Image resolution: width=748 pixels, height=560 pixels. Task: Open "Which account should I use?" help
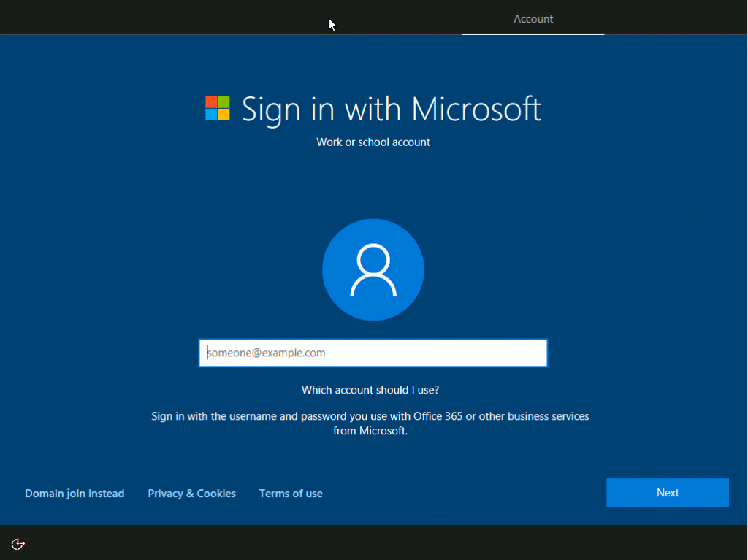[370, 389]
